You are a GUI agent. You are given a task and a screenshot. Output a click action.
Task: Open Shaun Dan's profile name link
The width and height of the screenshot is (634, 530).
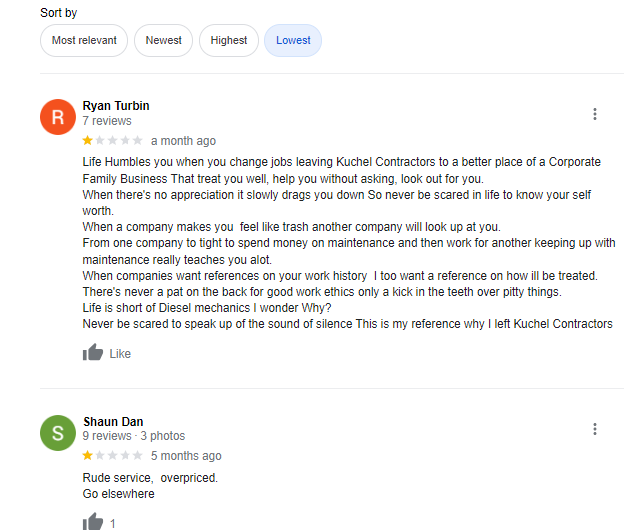[112, 421]
